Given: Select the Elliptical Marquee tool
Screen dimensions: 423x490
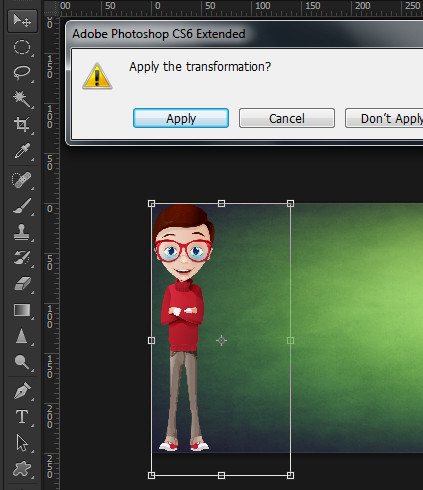Looking at the screenshot, I should 22,47.
